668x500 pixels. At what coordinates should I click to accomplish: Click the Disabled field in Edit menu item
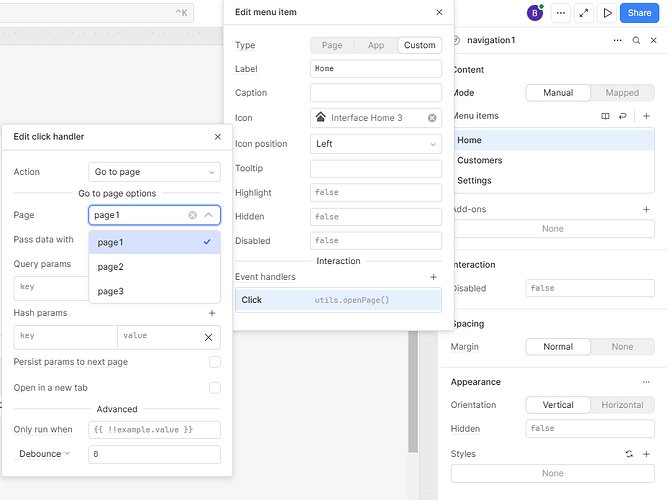coord(376,241)
